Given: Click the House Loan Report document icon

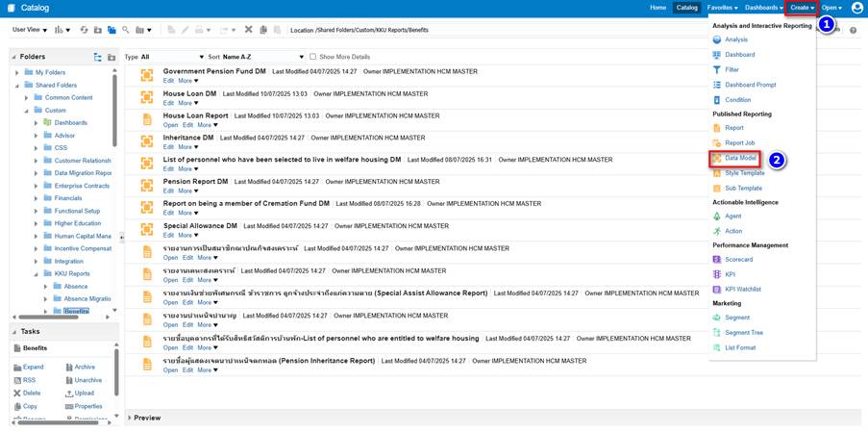Looking at the screenshot, I should (x=147, y=119).
